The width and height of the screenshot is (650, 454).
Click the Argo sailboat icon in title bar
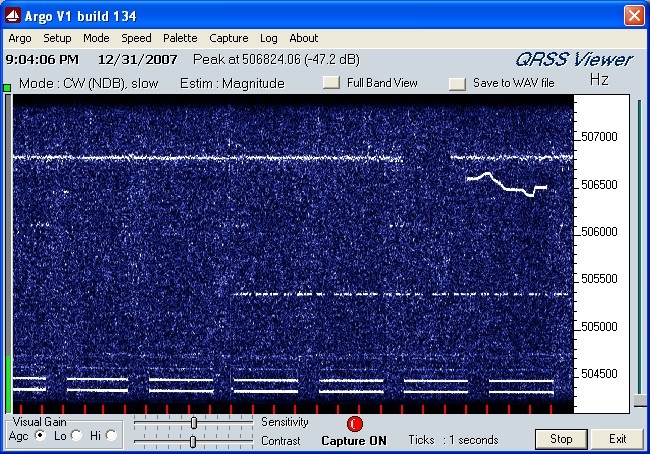(12, 16)
